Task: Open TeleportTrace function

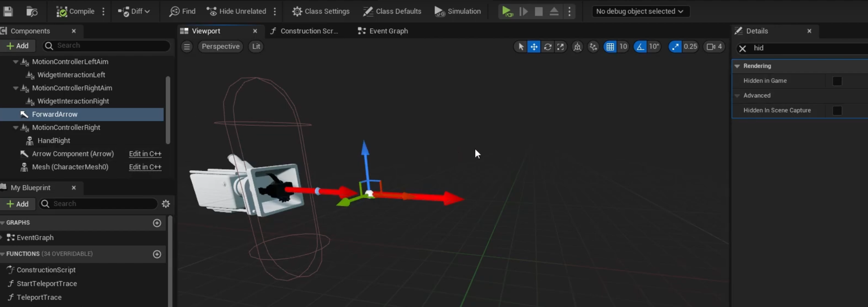Action: [39, 297]
